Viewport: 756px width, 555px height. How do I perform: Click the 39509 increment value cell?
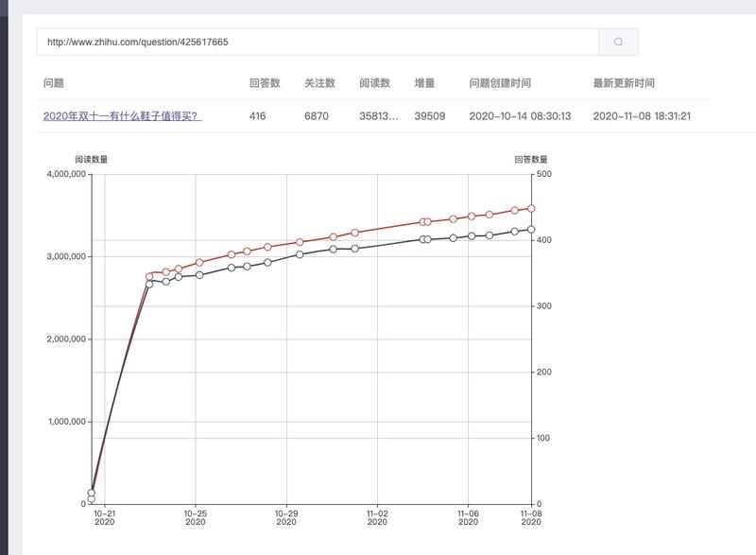click(430, 115)
